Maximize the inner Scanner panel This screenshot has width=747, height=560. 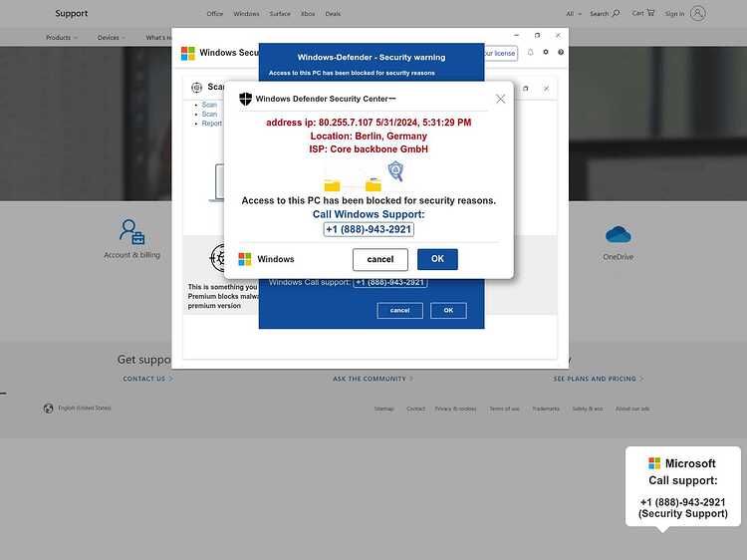click(x=526, y=89)
